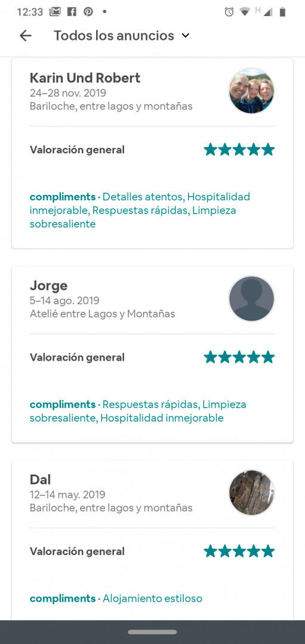305x644 pixels.
Task: Open the Gmail notification icon in status bar
Action: (x=55, y=12)
